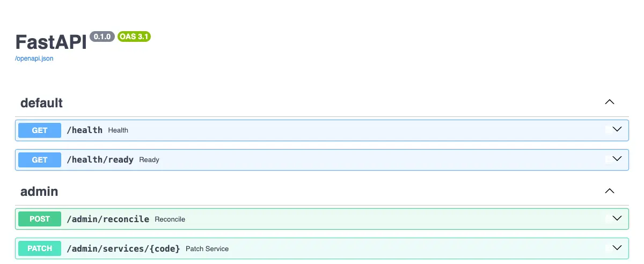Screen dimensions: 644x264
Task: Click the PATCH method badge
Action: pos(40,248)
